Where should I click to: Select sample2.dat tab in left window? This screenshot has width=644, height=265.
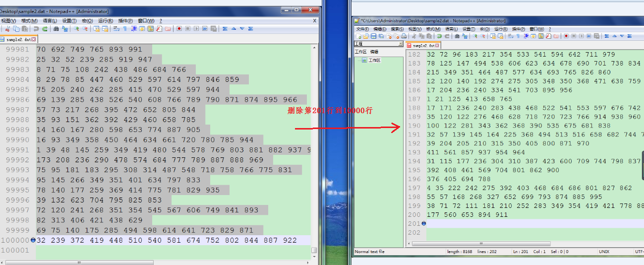coord(19,39)
